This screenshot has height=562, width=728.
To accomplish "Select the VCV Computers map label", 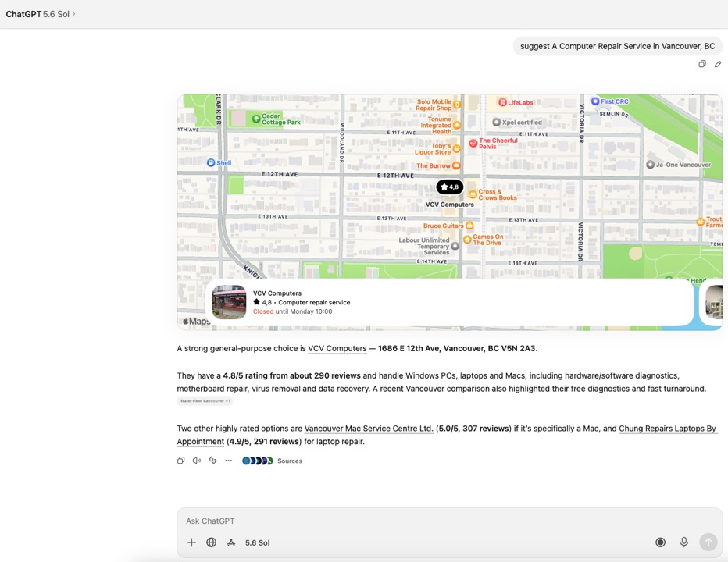I will (449, 205).
